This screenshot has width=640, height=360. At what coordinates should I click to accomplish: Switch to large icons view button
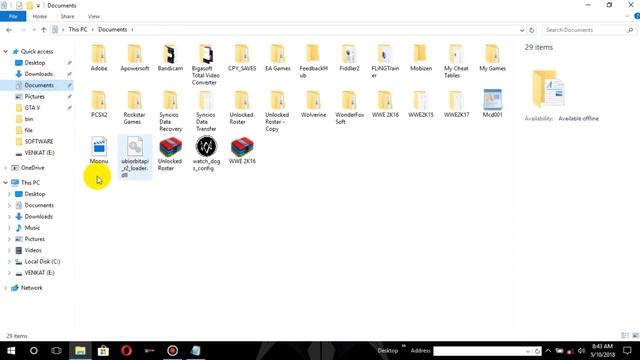[635, 336]
